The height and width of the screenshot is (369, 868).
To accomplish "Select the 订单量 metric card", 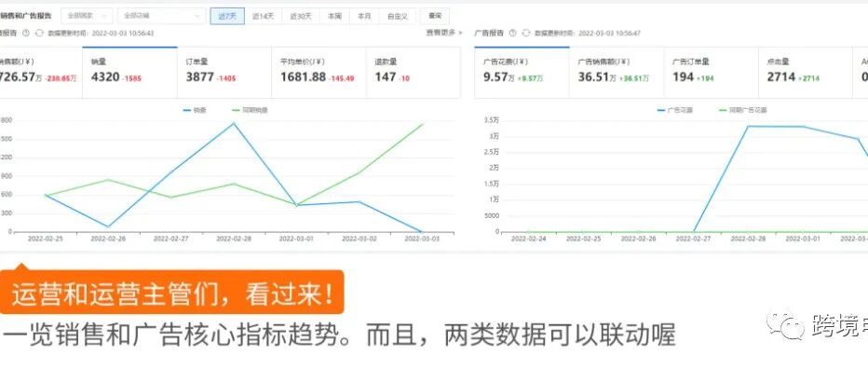I will tap(224, 73).
